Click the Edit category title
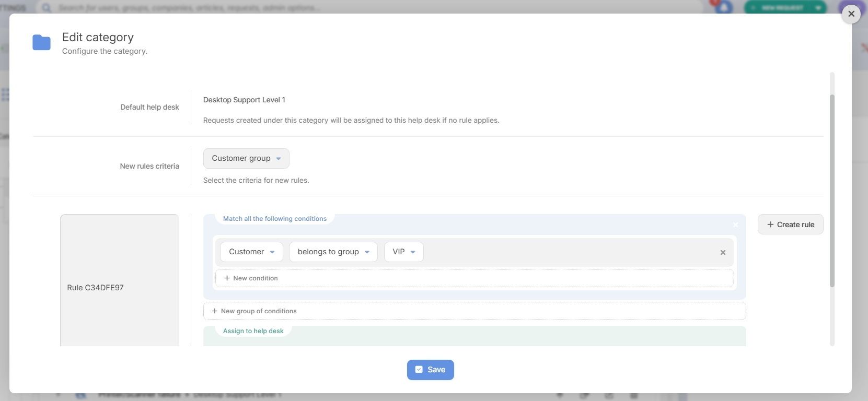The width and height of the screenshot is (868, 401). 98,37
